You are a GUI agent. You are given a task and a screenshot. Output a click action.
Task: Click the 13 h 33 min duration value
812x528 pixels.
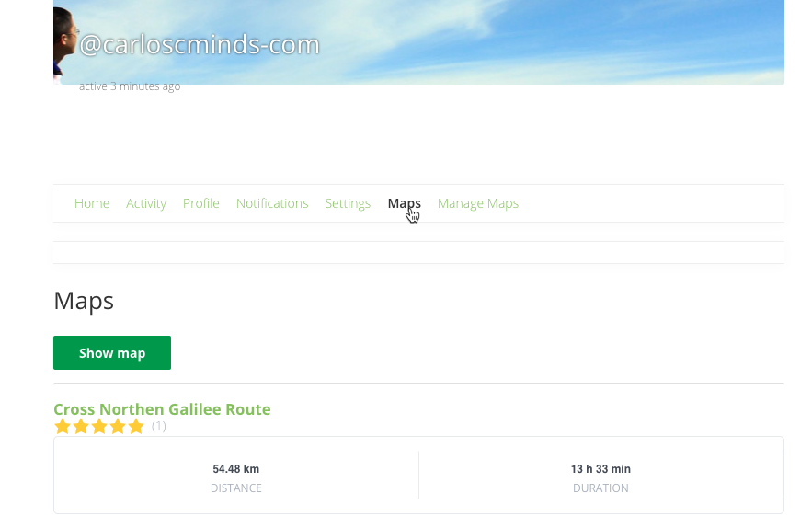[600, 469]
